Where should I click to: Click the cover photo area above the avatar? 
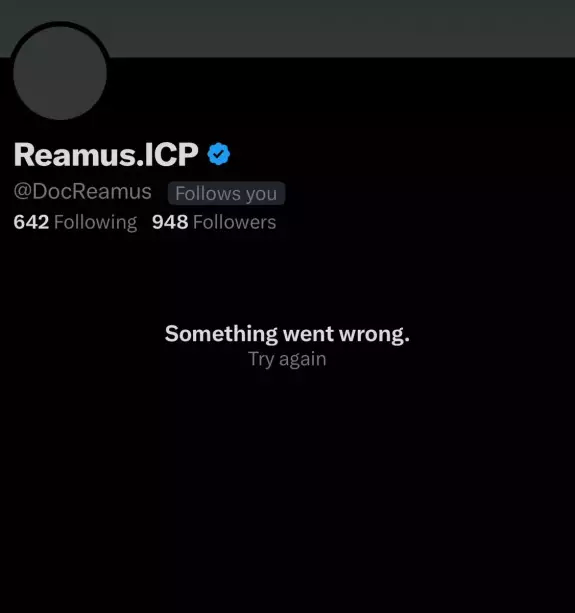pos(287,29)
